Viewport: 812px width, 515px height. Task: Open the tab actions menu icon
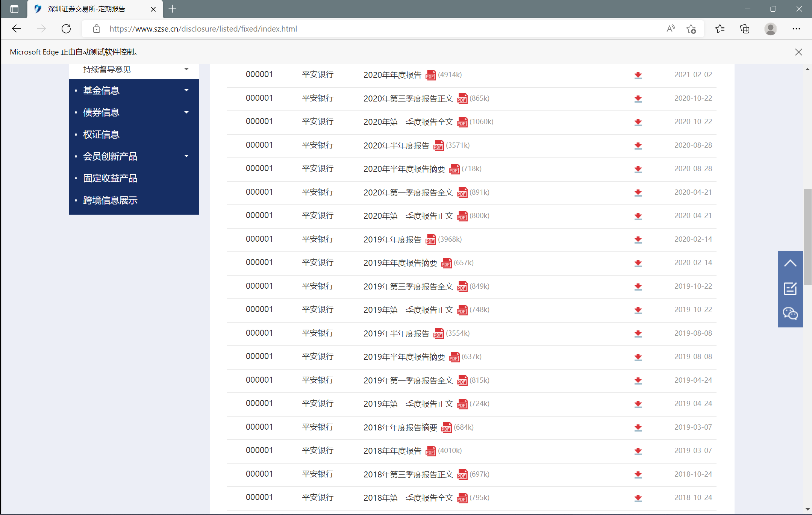[x=14, y=9]
